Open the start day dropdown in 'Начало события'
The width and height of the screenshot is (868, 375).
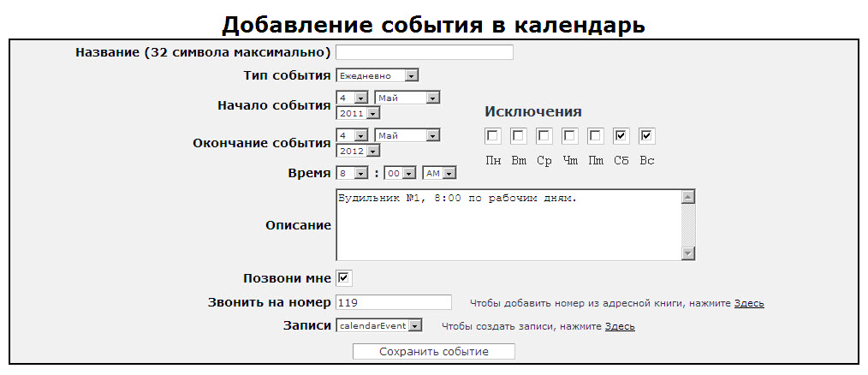point(352,98)
